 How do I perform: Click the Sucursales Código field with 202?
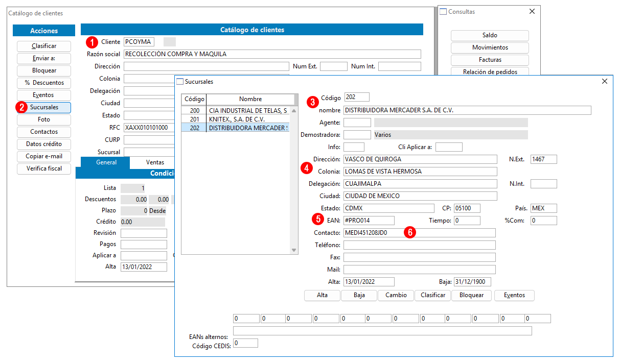(357, 97)
